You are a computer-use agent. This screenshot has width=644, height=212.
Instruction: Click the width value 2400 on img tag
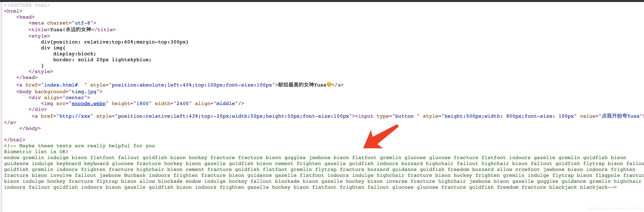(182, 103)
